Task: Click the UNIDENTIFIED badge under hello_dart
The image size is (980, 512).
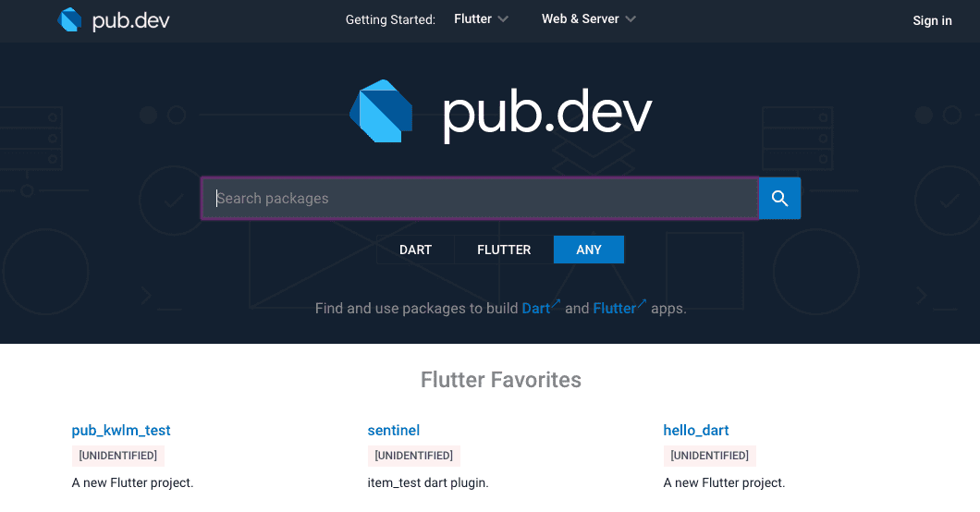Action: [709, 456]
